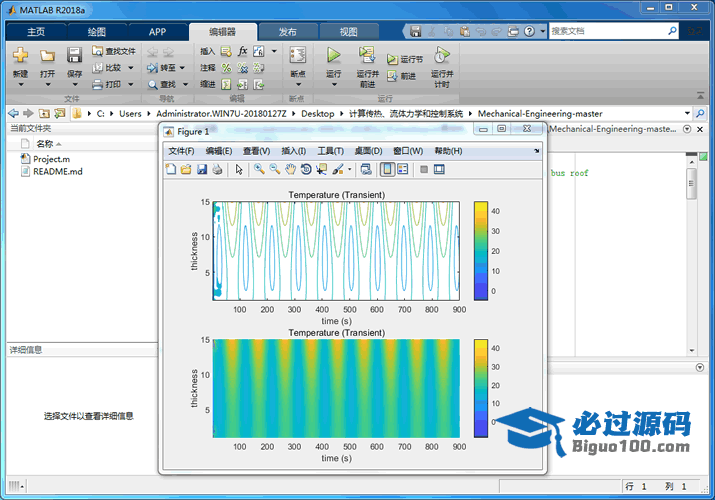Select the rotate 3D tool in Figure toolbar

tap(306, 169)
